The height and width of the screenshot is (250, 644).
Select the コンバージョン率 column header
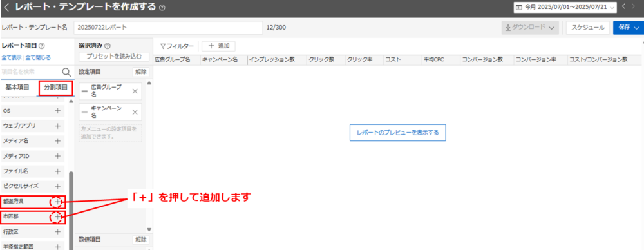[x=536, y=60]
